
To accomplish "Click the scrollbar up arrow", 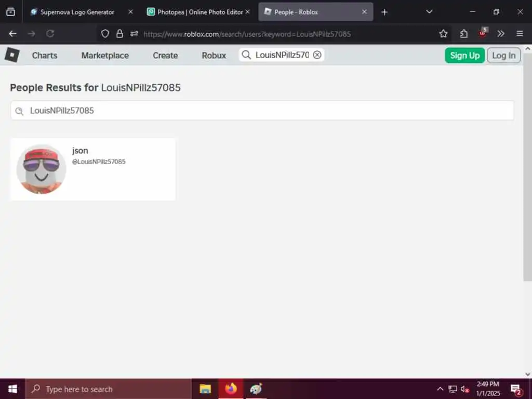I will (528, 49).
